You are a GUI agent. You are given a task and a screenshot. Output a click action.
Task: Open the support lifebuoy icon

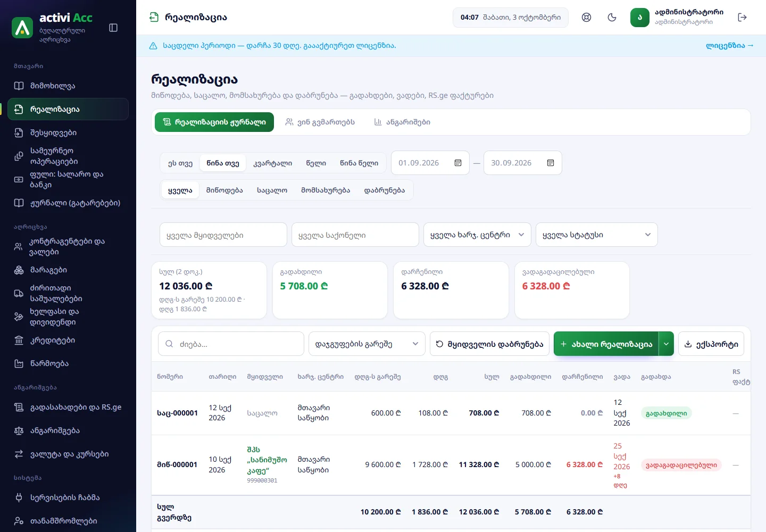point(586,18)
